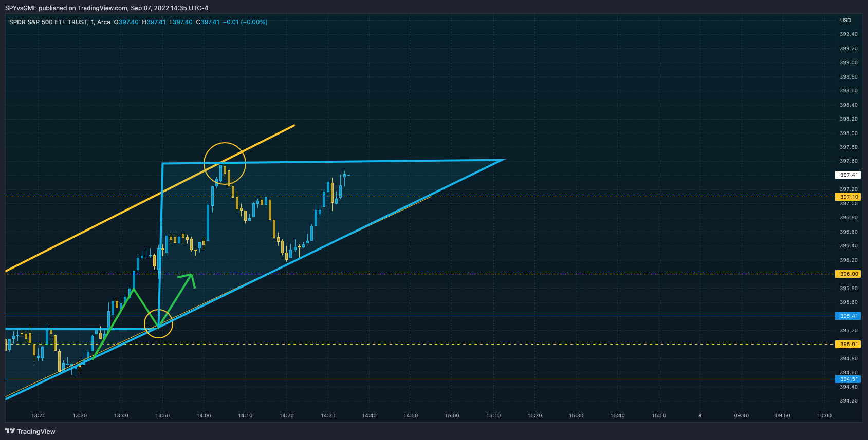This screenshot has height=440, width=868.
Task: Click the 10:00 time axis label
Action: point(824,416)
